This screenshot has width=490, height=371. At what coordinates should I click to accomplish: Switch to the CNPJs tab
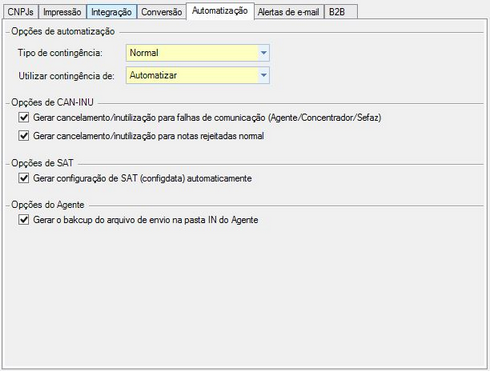pyautogui.click(x=21, y=12)
